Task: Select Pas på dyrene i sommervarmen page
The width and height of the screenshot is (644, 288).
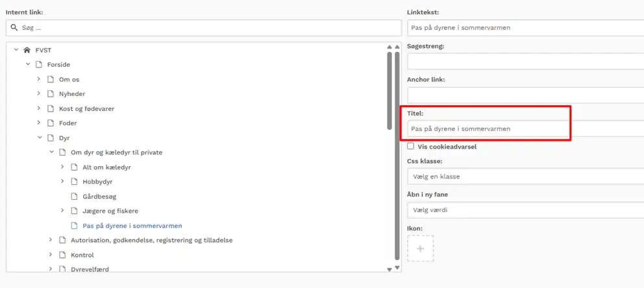Action: tap(132, 226)
